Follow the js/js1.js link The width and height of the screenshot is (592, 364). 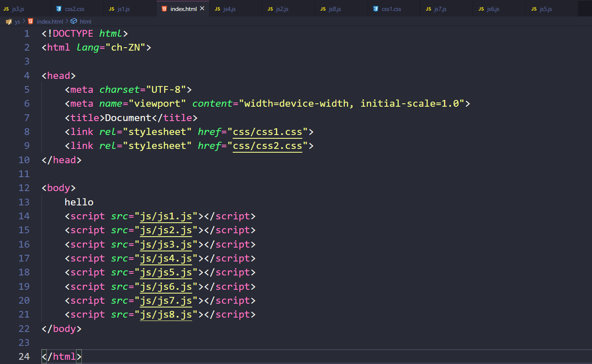coord(166,216)
